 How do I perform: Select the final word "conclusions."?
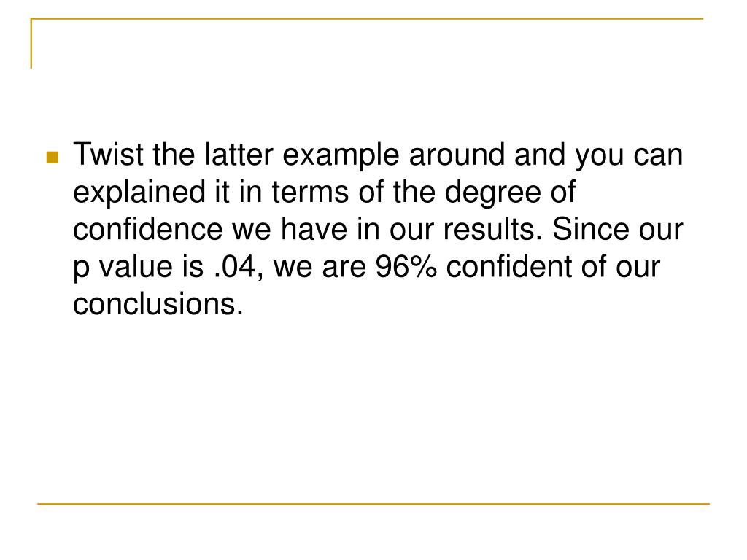(158, 304)
